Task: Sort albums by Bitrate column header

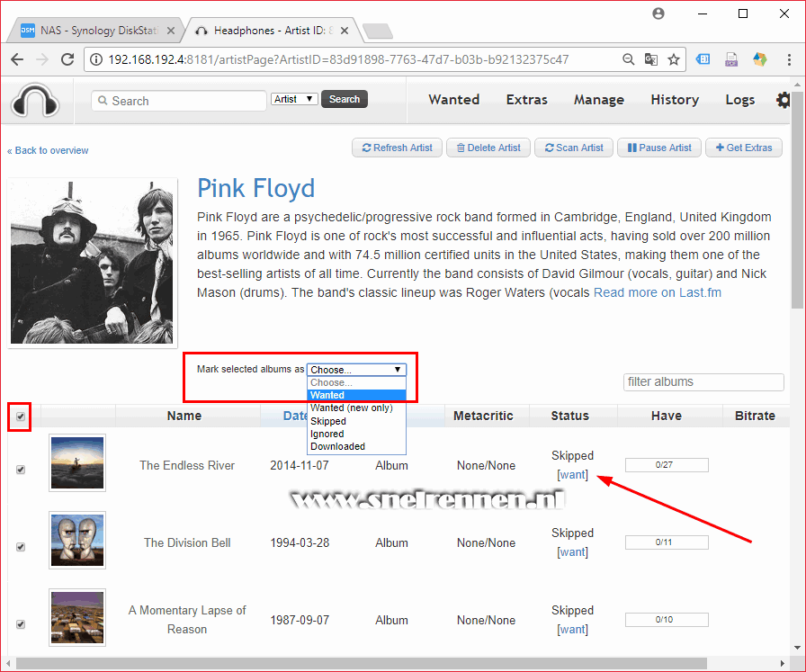Action: 755,416
